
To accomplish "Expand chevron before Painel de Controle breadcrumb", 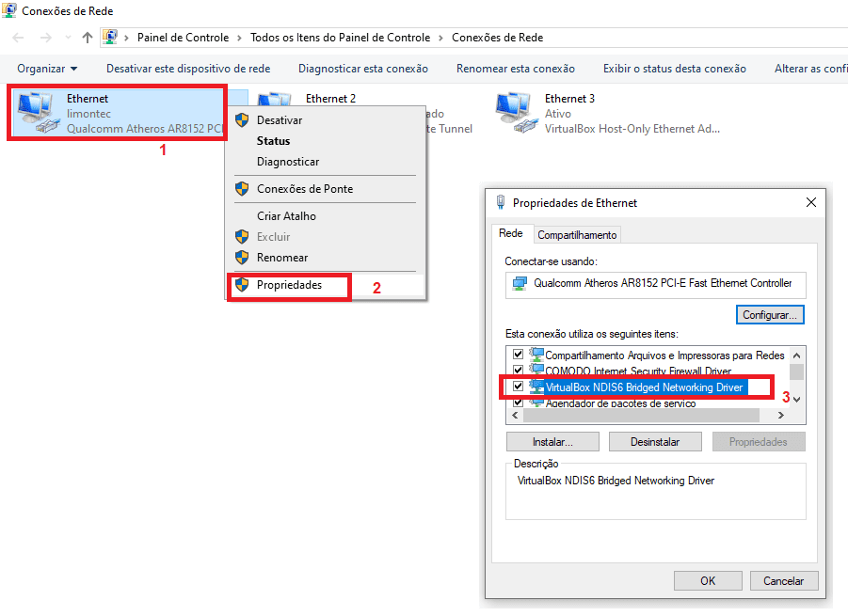I will point(126,38).
